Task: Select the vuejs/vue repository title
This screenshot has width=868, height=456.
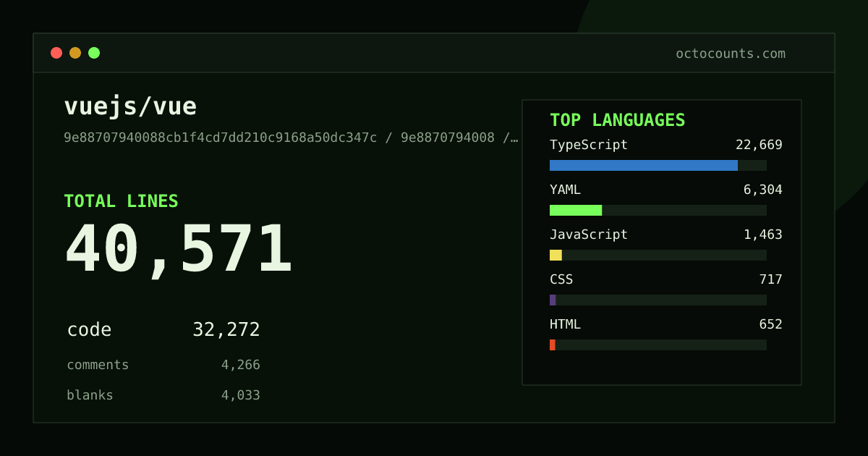Action: pos(130,106)
